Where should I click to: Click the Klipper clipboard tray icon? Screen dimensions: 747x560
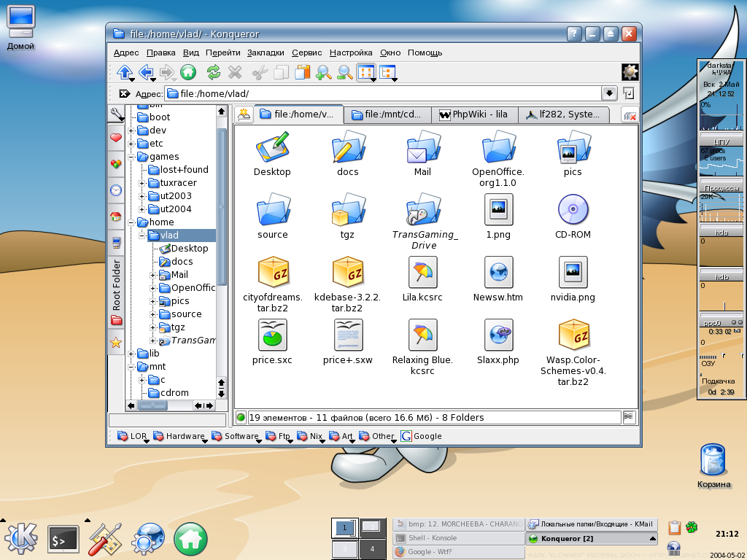pos(674,527)
